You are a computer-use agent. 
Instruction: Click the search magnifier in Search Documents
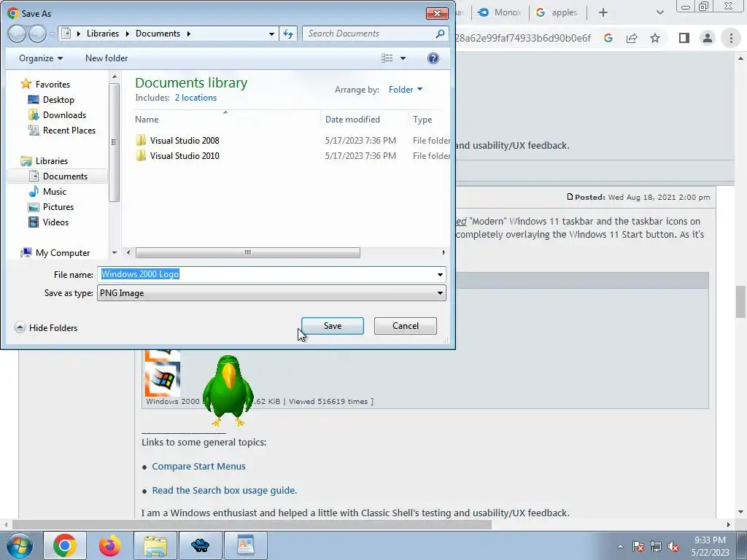(440, 34)
